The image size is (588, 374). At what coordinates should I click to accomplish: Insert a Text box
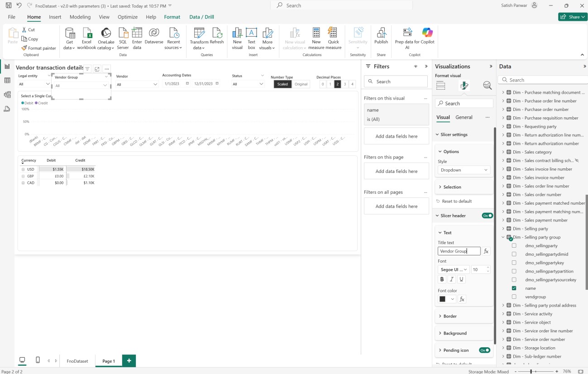click(251, 34)
